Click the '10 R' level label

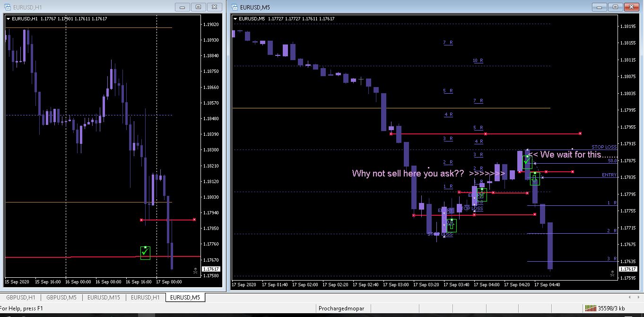click(478, 61)
